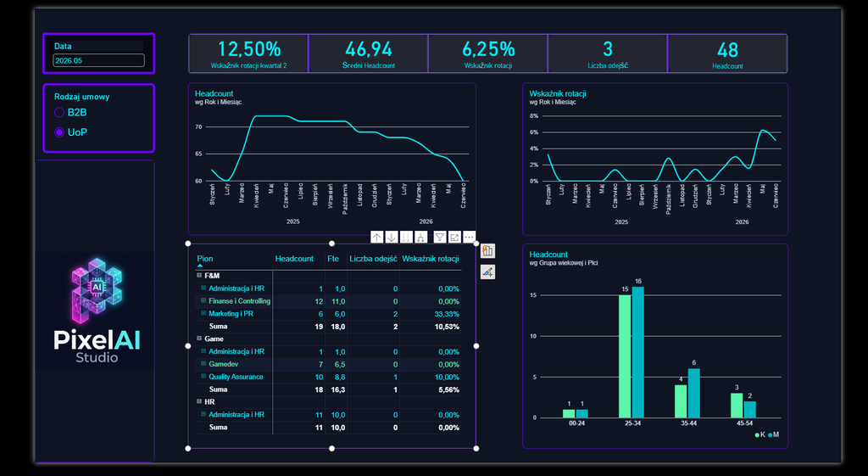Screen dimensions: 868x476
Task: Click the Finanse i Controlling headcount 12
Action: (319, 301)
